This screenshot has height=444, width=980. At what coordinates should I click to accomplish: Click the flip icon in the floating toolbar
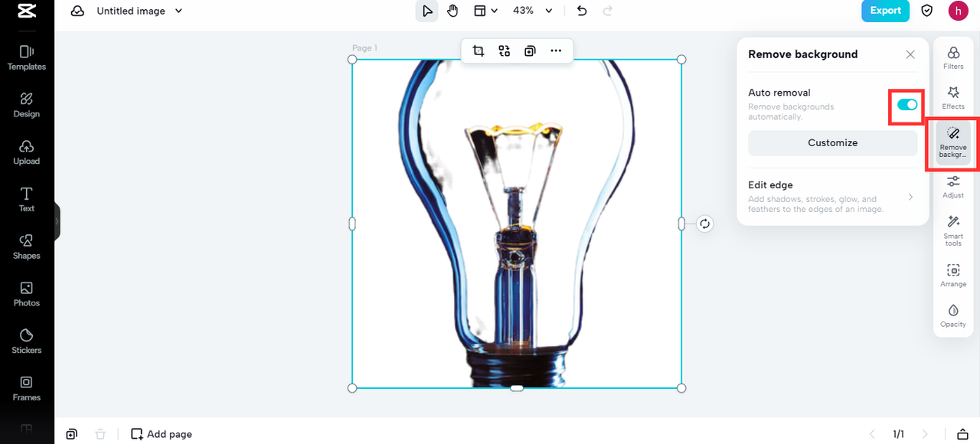(504, 51)
